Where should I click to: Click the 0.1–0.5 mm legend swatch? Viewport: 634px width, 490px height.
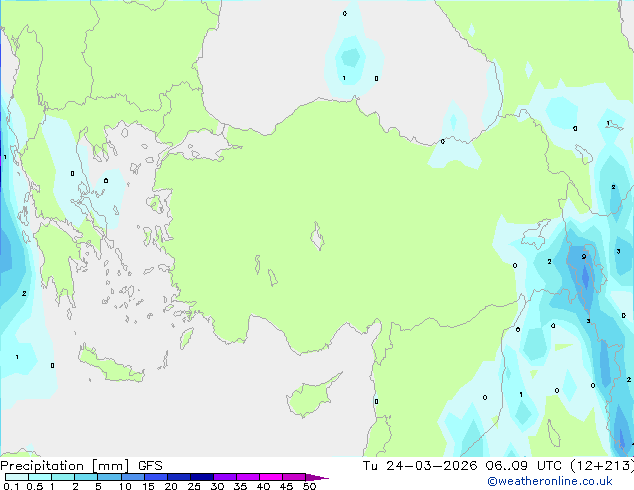pyautogui.click(x=17, y=477)
